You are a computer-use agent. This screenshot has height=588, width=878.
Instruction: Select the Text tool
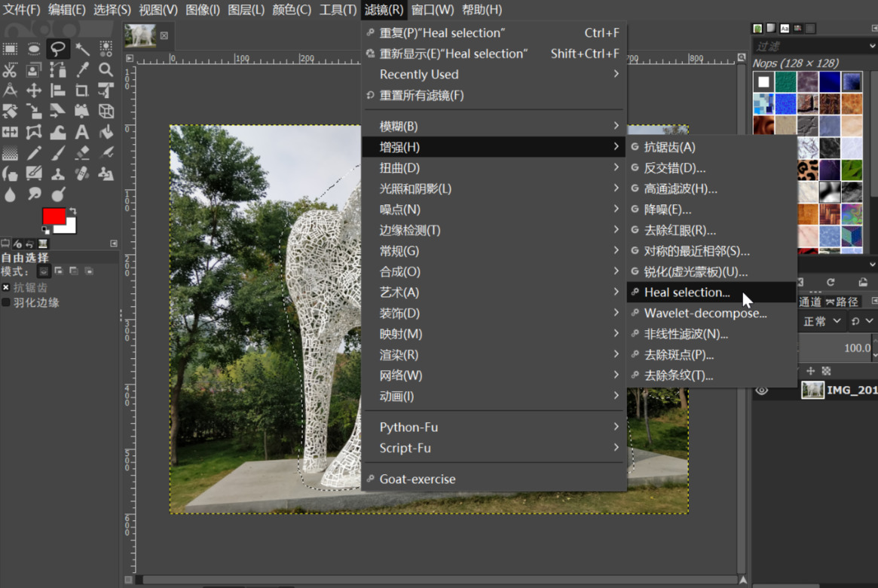(82, 132)
